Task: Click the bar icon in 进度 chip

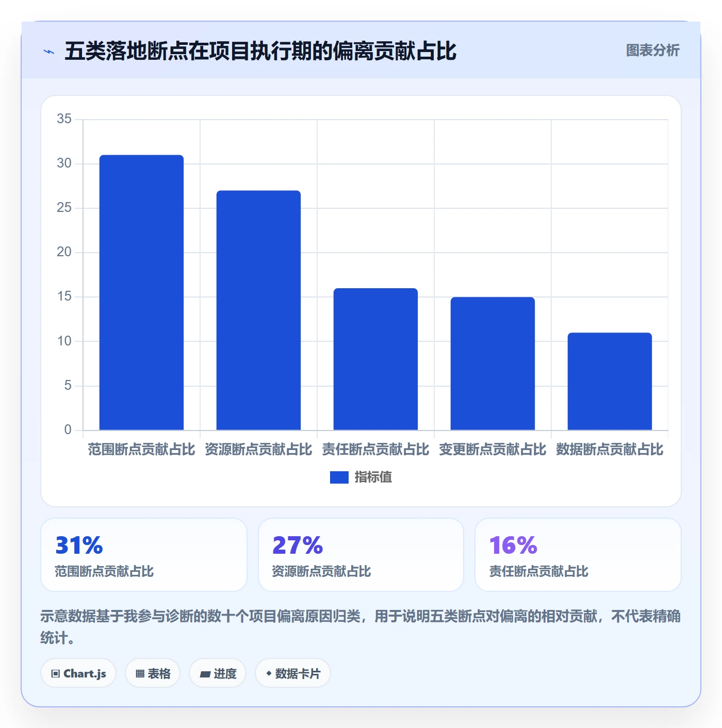Action: tap(205, 674)
